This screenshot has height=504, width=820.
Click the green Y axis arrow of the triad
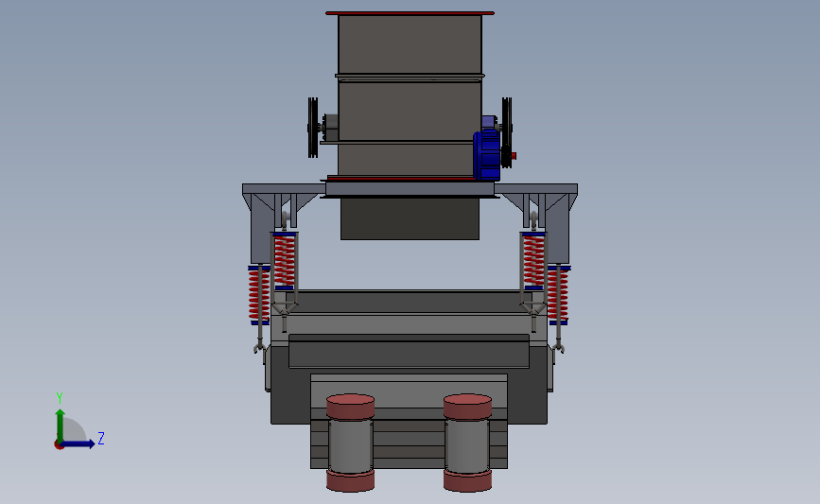[61, 426]
